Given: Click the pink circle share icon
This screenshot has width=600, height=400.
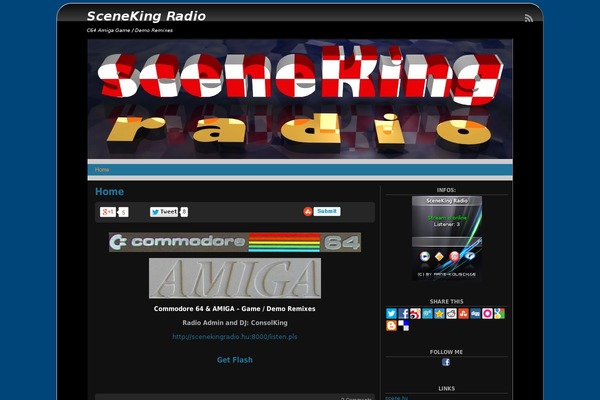Looking at the screenshot, I should (x=487, y=313).
